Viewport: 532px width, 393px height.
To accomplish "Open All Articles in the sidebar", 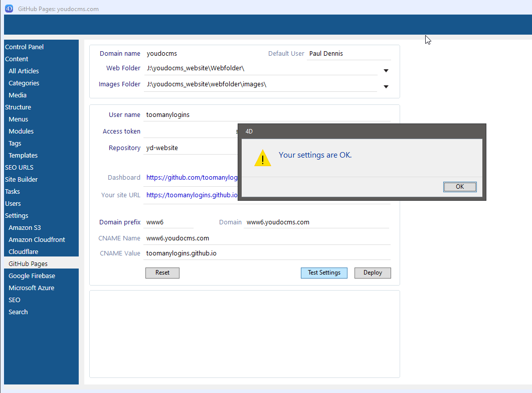I will [24, 71].
